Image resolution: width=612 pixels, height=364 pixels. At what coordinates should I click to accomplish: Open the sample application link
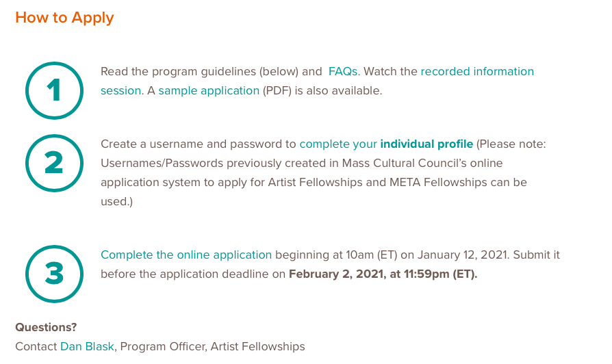pyautogui.click(x=209, y=90)
